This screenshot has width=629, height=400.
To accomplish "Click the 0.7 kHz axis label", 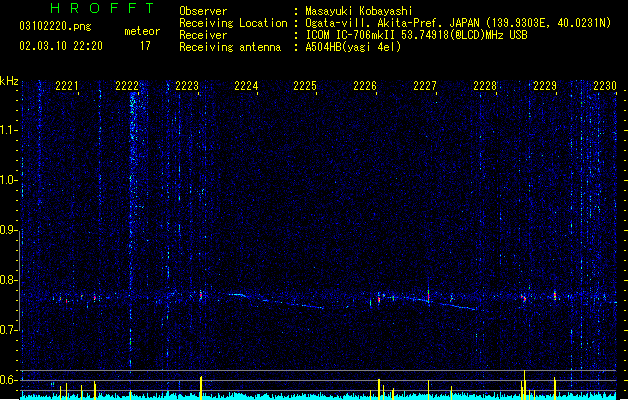I will [8, 330].
